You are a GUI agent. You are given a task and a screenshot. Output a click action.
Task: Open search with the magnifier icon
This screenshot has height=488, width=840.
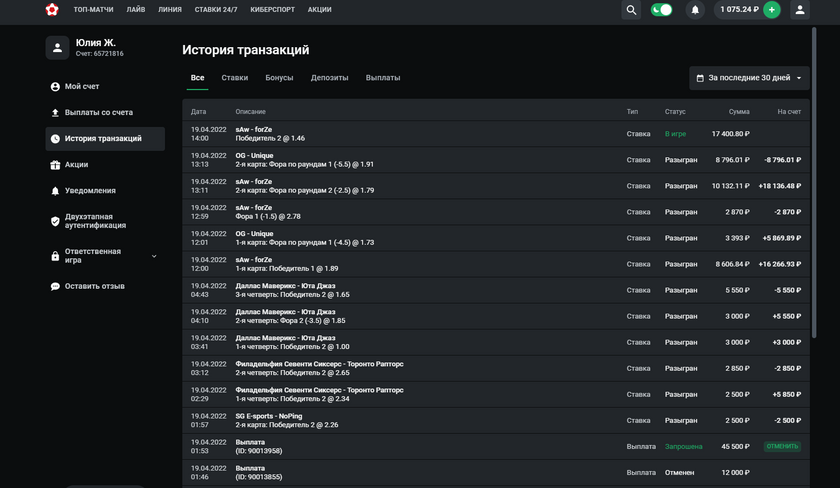coord(631,10)
